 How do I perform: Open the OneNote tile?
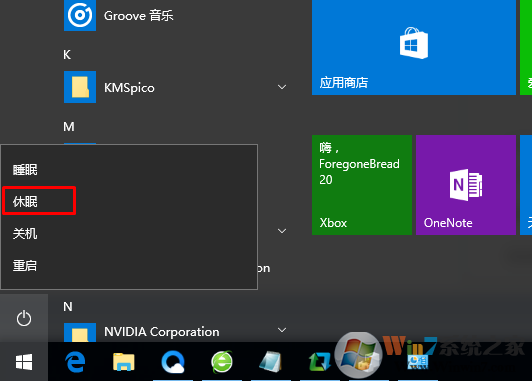tap(466, 185)
